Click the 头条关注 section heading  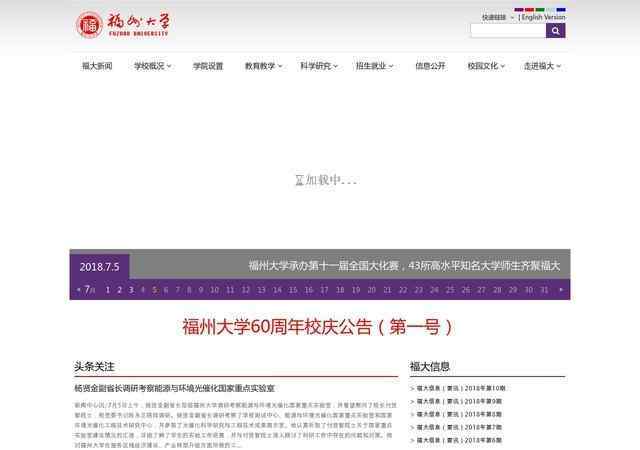[x=94, y=366]
